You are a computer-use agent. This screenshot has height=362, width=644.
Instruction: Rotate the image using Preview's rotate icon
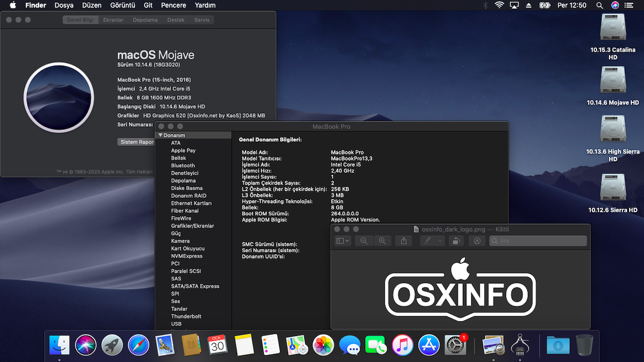(456, 240)
